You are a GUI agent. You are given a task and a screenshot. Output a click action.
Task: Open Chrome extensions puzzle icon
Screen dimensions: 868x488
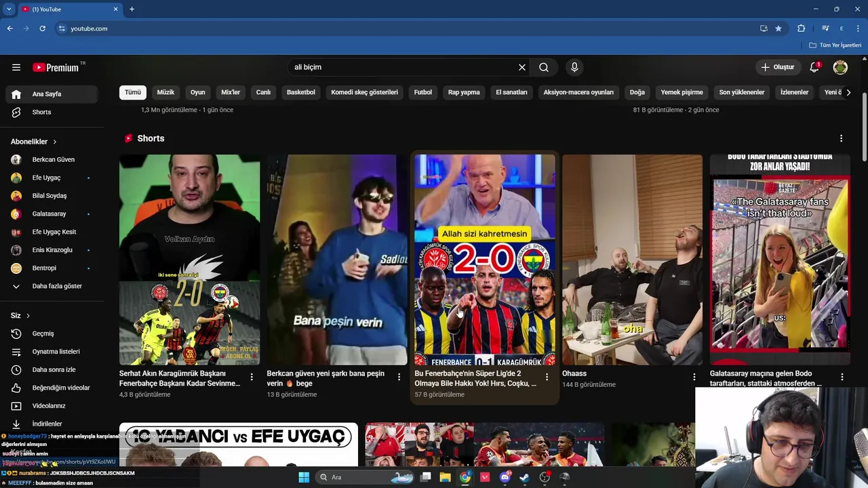click(802, 28)
